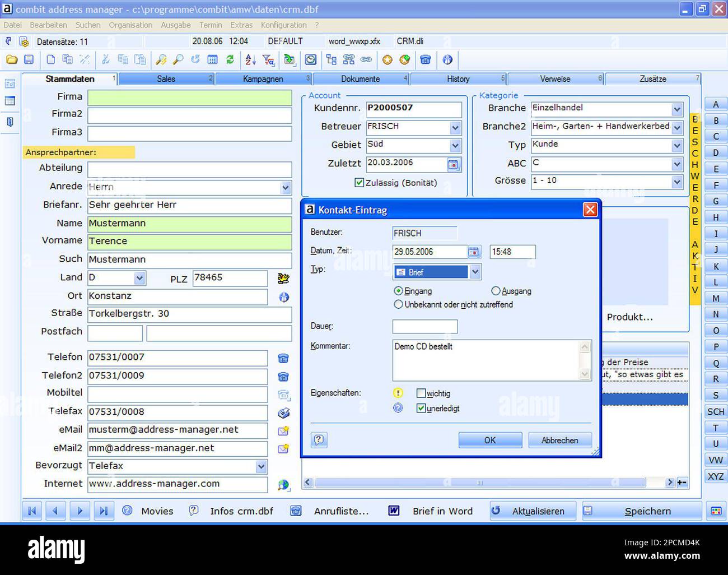Open the Organisation menu
728x575 pixels.
coord(130,25)
